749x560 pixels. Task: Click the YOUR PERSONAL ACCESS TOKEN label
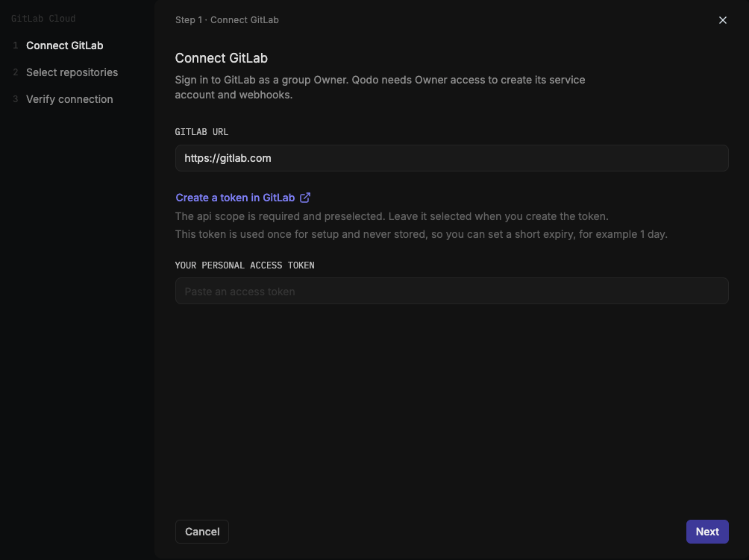pos(245,265)
